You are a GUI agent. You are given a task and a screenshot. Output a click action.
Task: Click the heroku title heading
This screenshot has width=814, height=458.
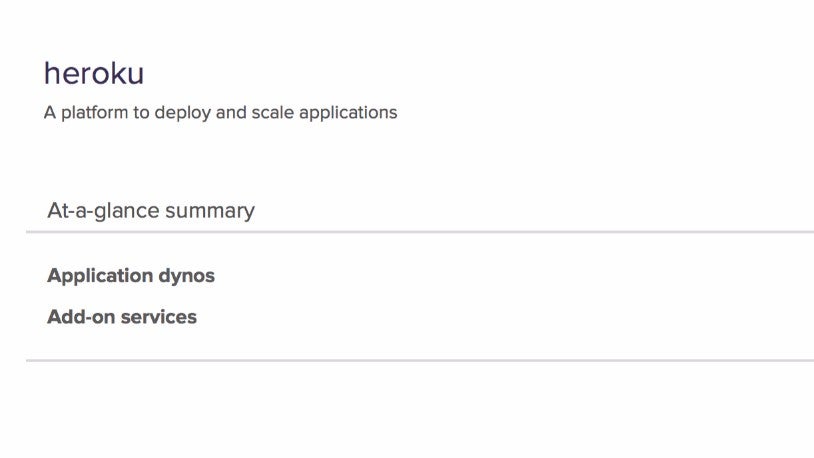pyautogui.click(x=94, y=73)
